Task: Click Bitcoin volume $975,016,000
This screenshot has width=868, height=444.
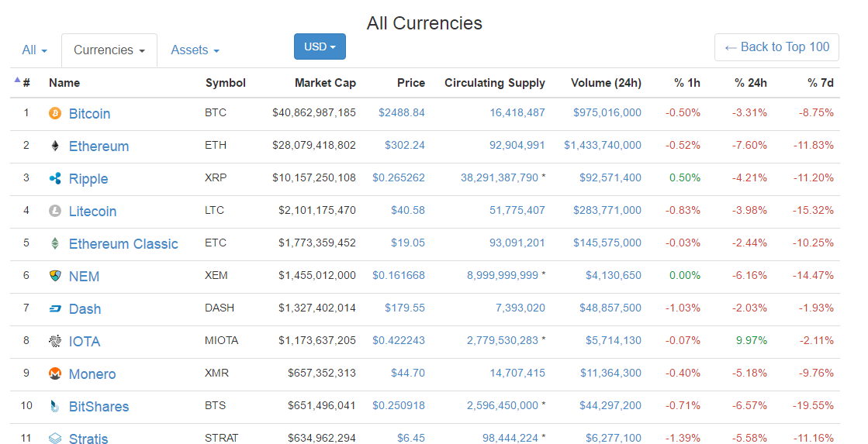Action: [x=607, y=113]
